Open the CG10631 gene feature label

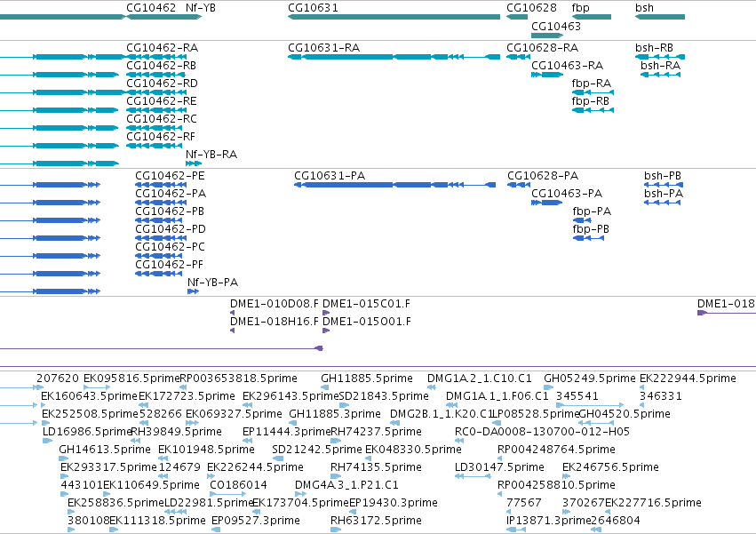(x=313, y=8)
